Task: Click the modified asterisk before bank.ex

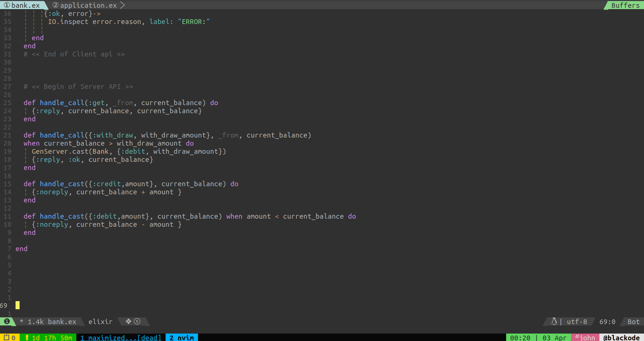Action: [22, 322]
